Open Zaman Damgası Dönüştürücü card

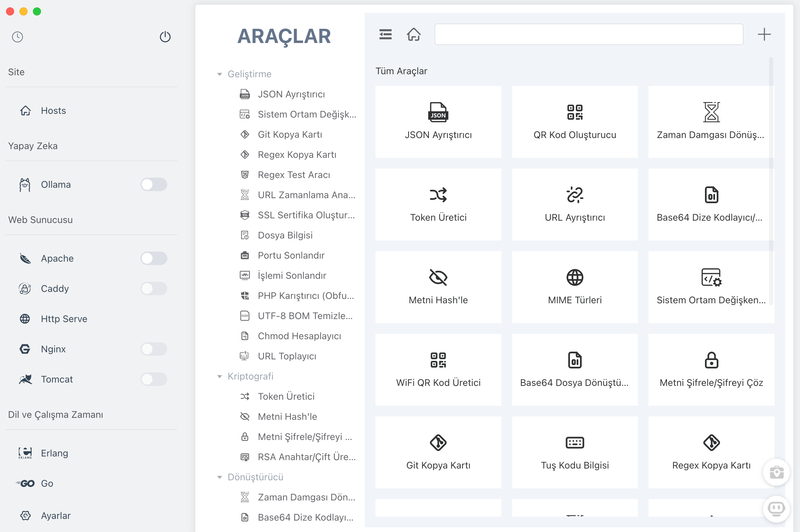(711, 122)
